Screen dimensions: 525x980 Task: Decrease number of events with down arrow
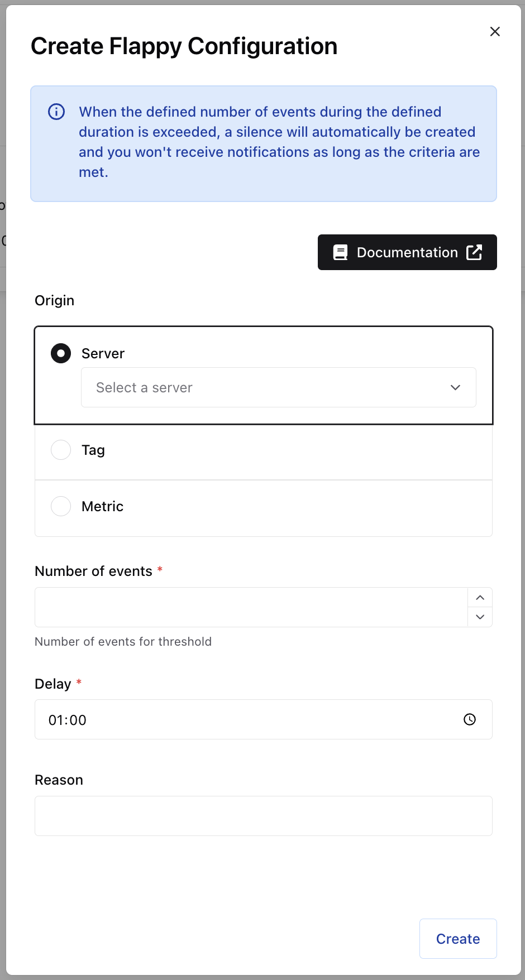[480, 617]
